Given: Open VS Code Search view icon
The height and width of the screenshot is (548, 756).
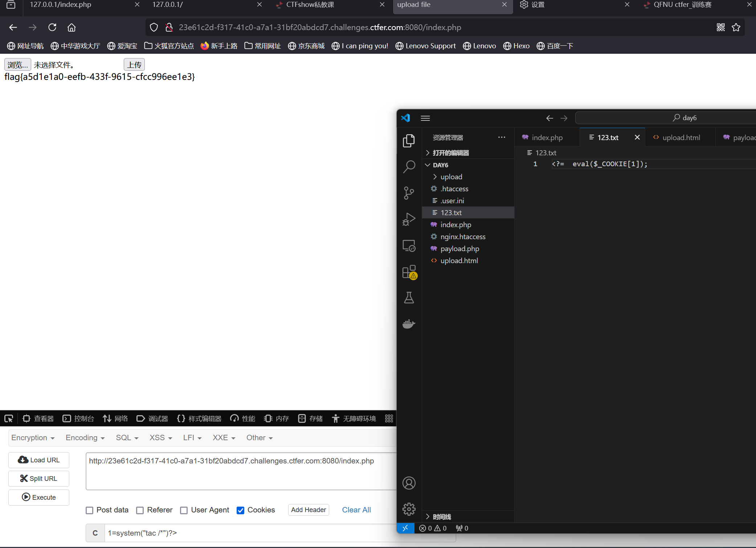Looking at the screenshot, I should (409, 167).
